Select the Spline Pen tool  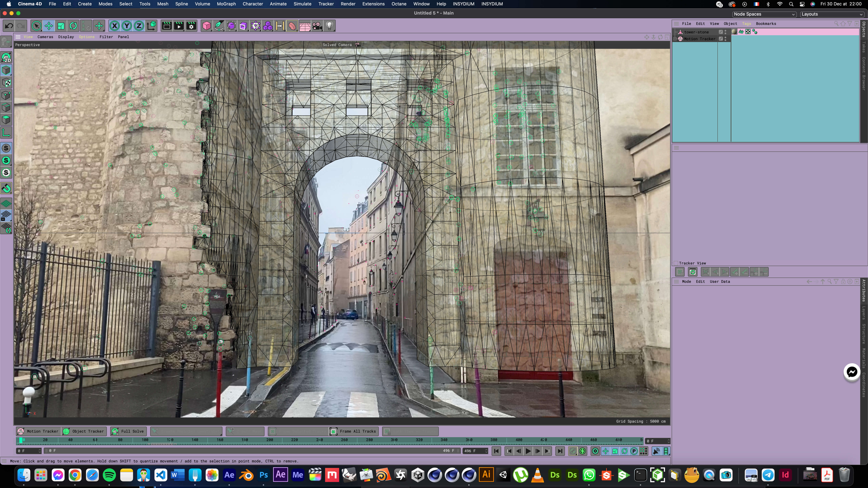[x=219, y=26]
